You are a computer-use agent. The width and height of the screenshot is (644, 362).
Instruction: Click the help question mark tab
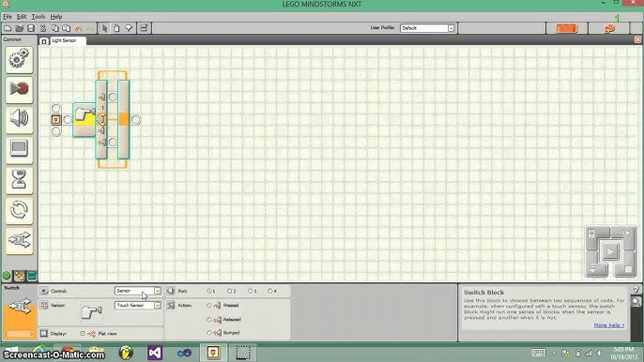[x=636, y=290]
